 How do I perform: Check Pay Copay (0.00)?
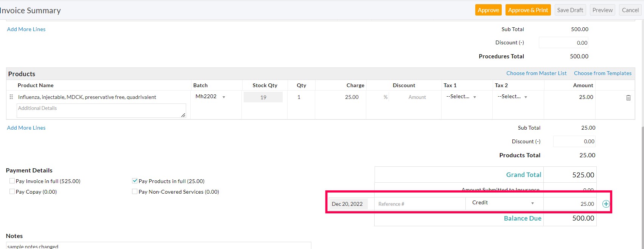click(x=12, y=191)
